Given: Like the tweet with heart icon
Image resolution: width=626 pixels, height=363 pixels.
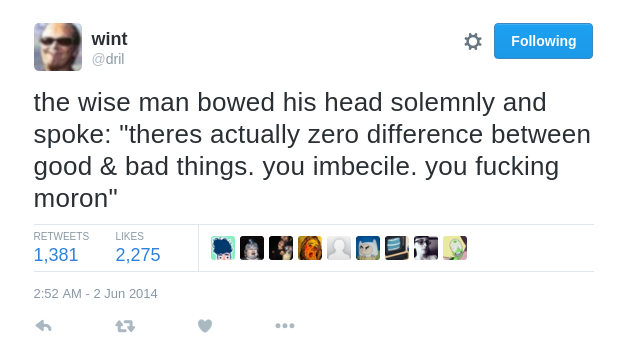Looking at the screenshot, I should point(205,326).
